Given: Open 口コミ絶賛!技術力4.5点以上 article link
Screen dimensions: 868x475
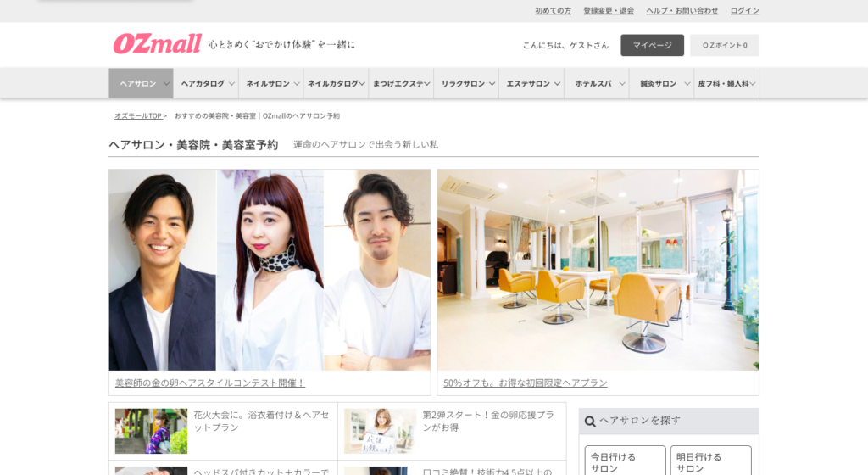Looking at the screenshot, I should 487,471.
